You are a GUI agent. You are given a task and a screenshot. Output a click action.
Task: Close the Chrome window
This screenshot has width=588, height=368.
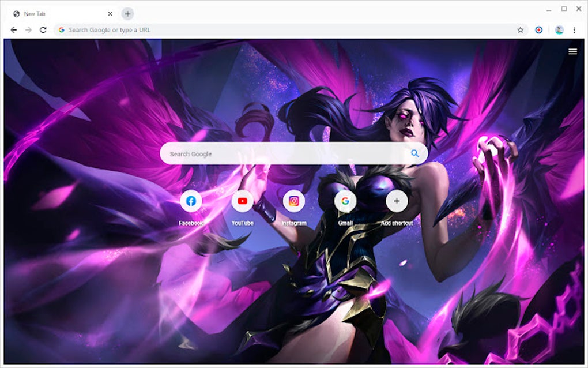coord(579,9)
